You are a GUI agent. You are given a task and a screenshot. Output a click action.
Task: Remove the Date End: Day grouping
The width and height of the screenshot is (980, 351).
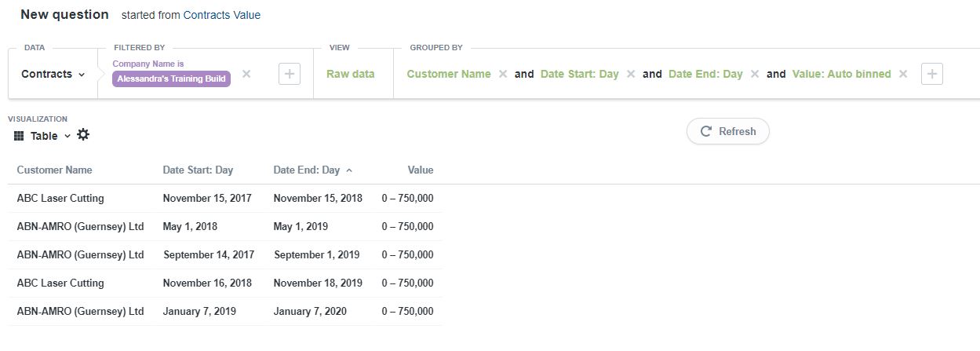(755, 74)
